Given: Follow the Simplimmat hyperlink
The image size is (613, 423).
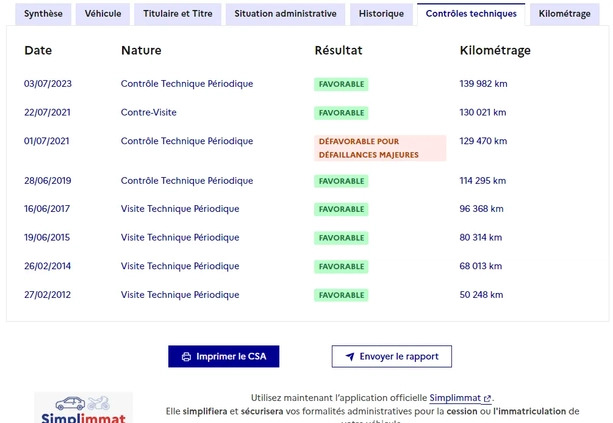Looking at the screenshot, I should [x=455, y=398].
